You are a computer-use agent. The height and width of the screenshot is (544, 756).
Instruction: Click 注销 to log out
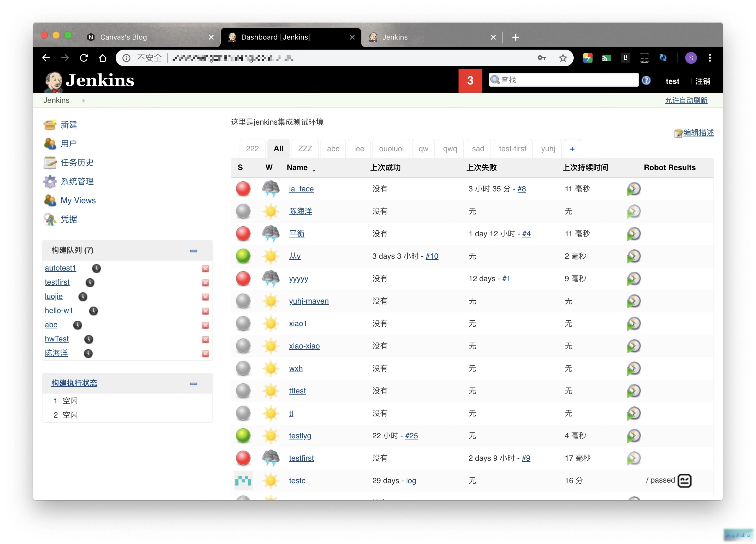pos(703,81)
